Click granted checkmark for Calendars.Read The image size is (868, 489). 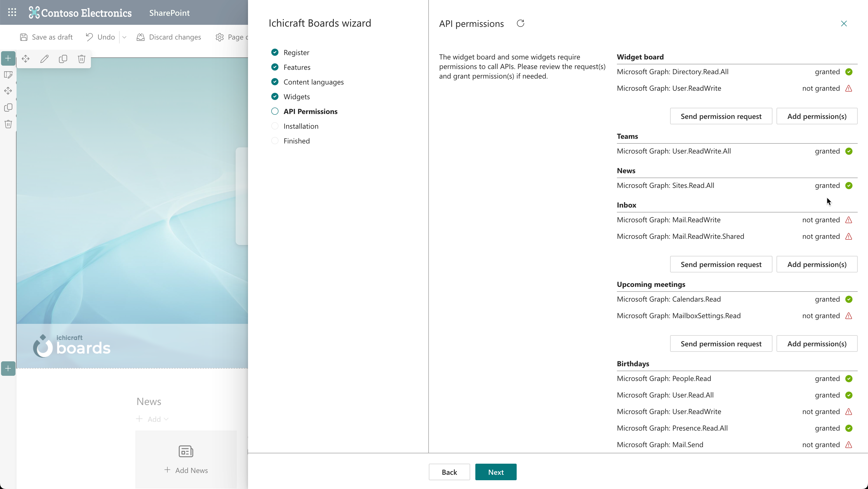click(849, 299)
